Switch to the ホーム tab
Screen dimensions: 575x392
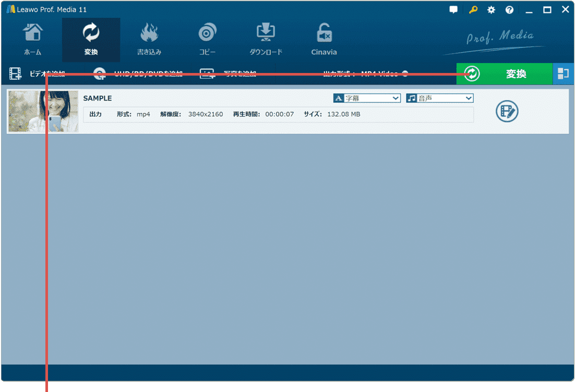(x=32, y=39)
